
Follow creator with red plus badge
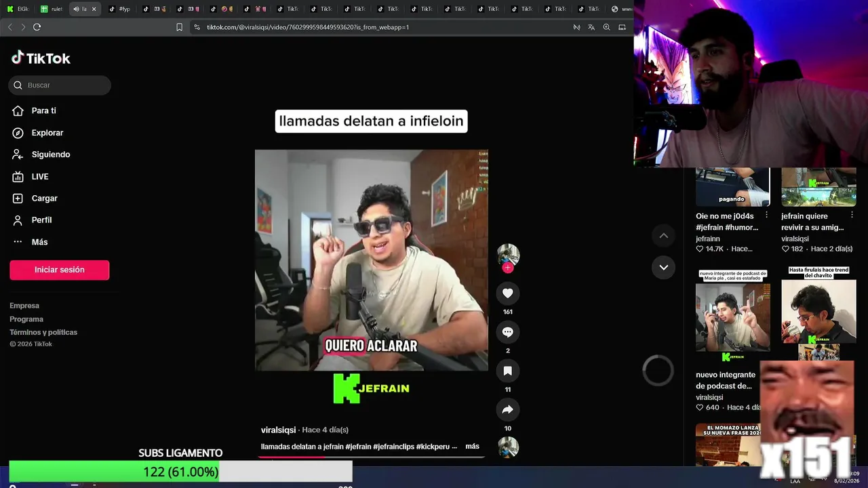point(507,268)
